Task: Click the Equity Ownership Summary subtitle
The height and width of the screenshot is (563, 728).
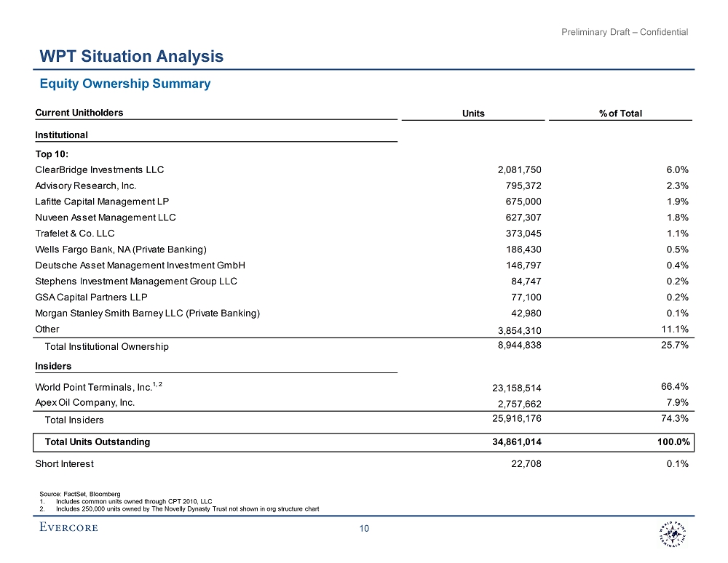Action: tap(124, 84)
